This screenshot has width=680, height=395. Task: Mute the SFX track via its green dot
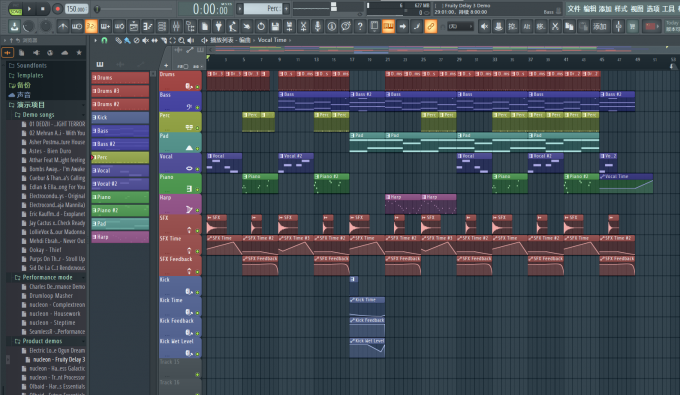pyautogui.click(x=198, y=231)
